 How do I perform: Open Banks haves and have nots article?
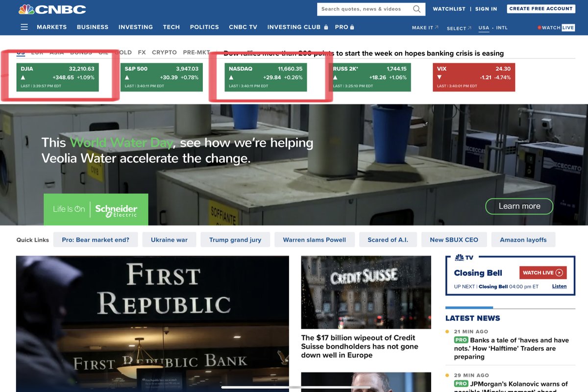(x=512, y=348)
